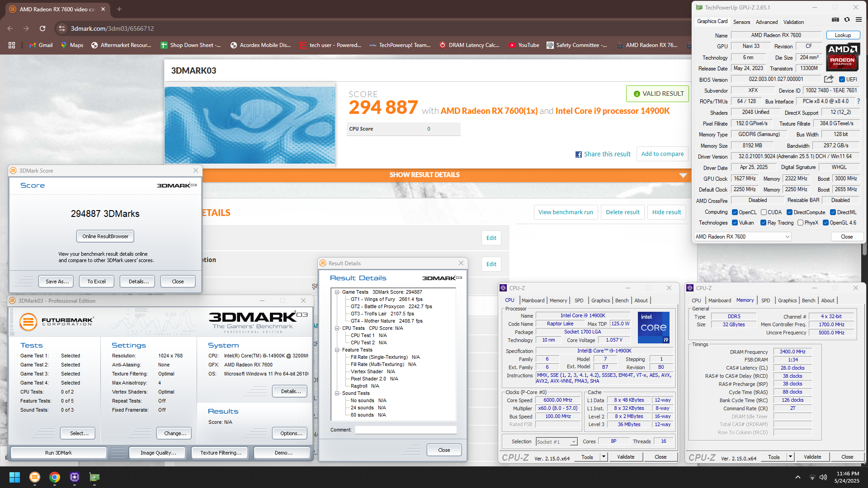Open Tools dropdown arrow in CPU-Z CPU window
This screenshot has width=868, height=488.
(604, 457)
